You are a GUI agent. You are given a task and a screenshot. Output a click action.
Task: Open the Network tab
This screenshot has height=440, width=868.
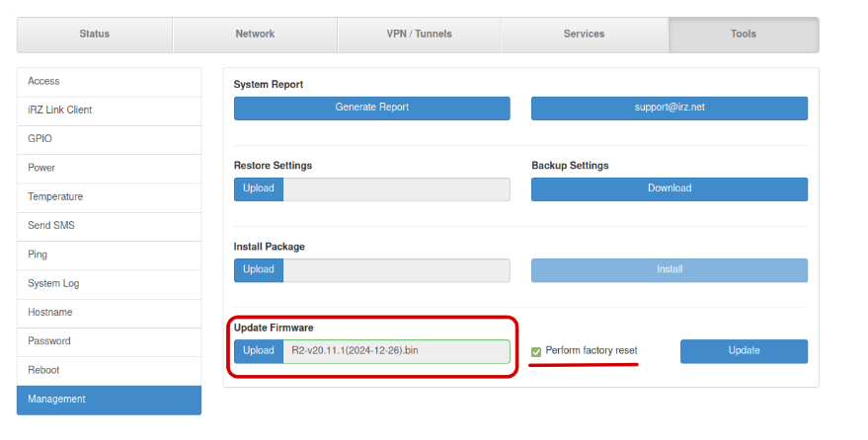255,35
